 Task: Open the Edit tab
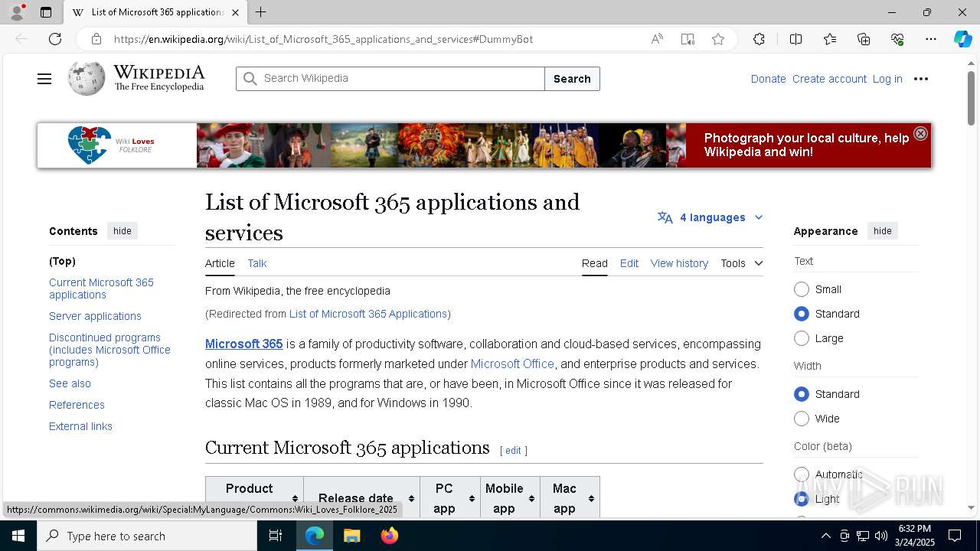pos(629,263)
